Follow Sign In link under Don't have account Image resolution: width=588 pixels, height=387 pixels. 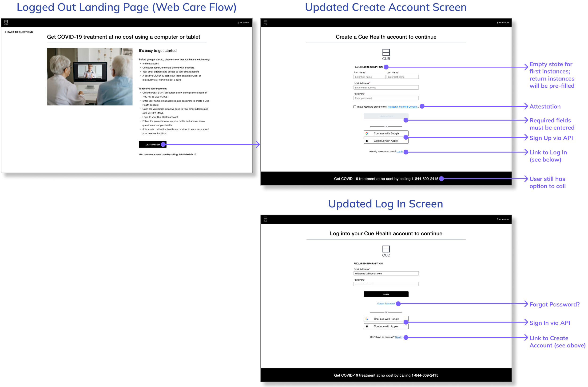pyautogui.click(x=398, y=337)
